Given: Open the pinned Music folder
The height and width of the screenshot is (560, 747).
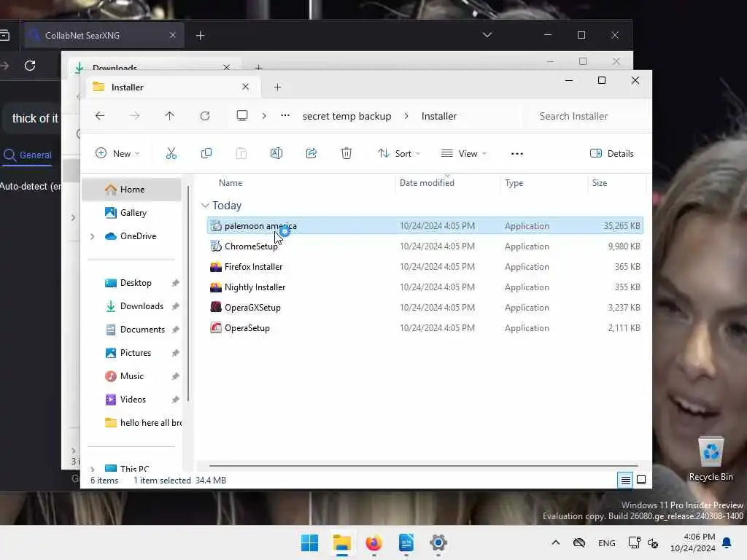Looking at the screenshot, I should tap(132, 376).
